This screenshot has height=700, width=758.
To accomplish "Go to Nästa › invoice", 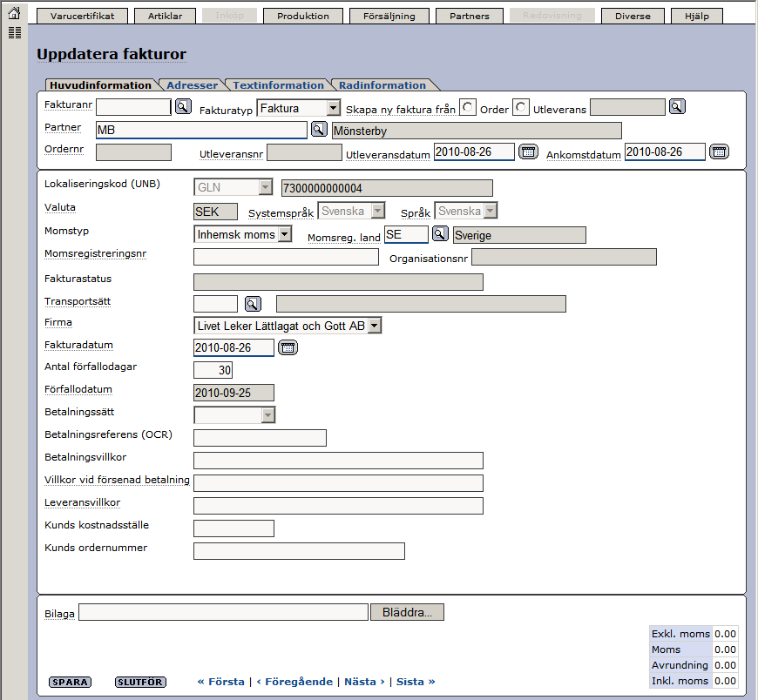I will (364, 682).
